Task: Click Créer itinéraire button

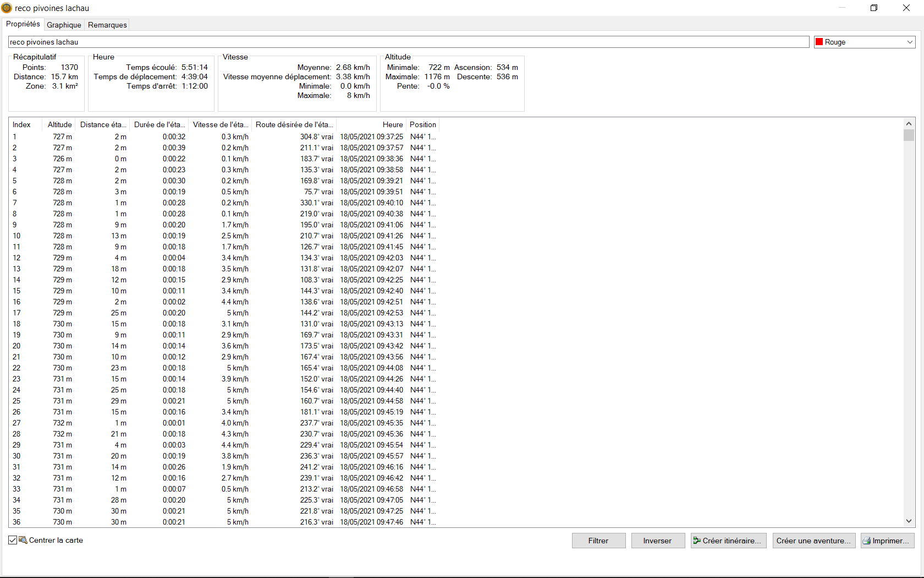Action: 728,541
